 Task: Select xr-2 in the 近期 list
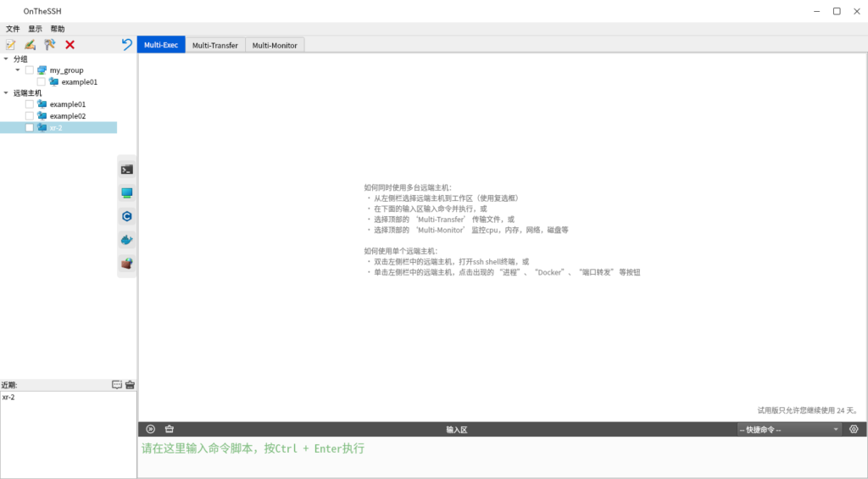pyautogui.click(x=9, y=397)
